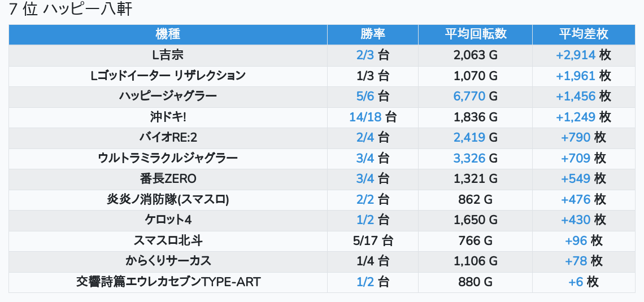
Task: Select the 6,770 G average spins value
Action: click(476, 97)
